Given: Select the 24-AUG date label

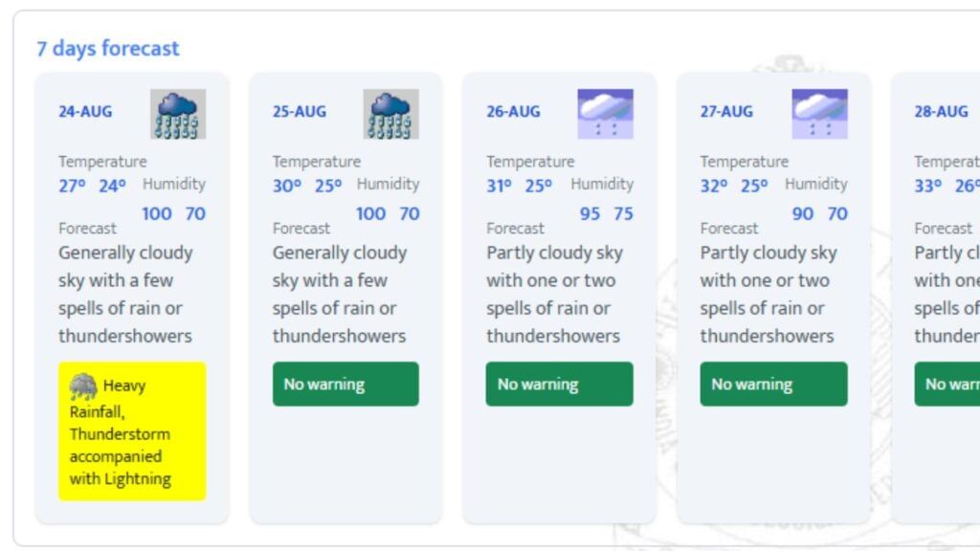Looking at the screenshot, I should (85, 112).
